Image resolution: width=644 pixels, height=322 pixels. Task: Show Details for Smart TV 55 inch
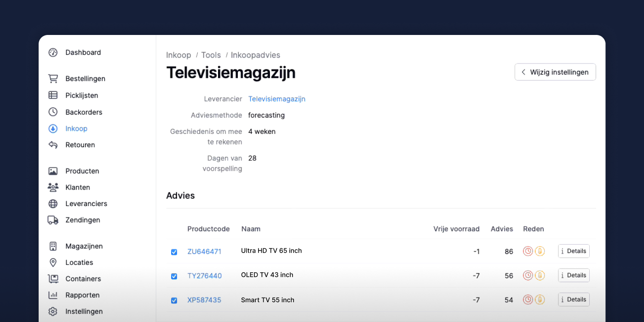pos(574,299)
